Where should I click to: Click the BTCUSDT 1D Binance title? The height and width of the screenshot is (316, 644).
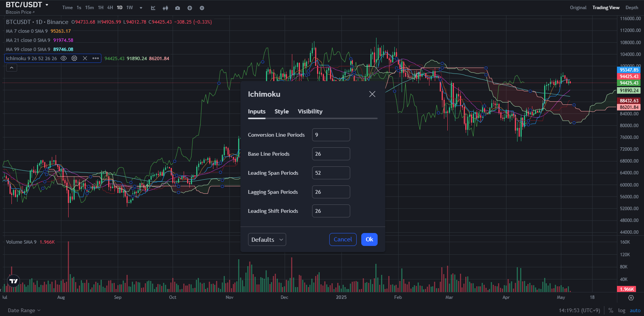37,22
